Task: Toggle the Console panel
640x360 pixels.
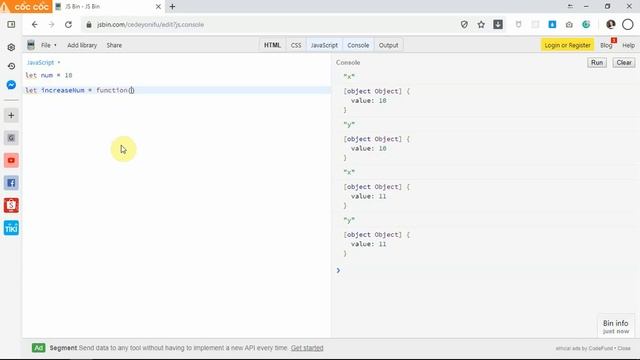Action: (358, 45)
